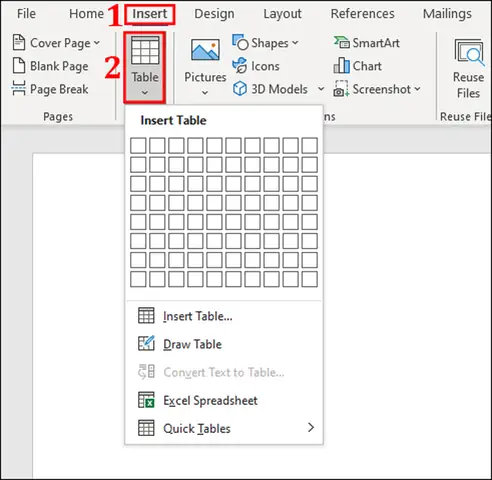Open the Insert Table... dialog
Image resolution: width=492 pixels, height=480 pixels.
pyautogui.click(x=185, y=316)
